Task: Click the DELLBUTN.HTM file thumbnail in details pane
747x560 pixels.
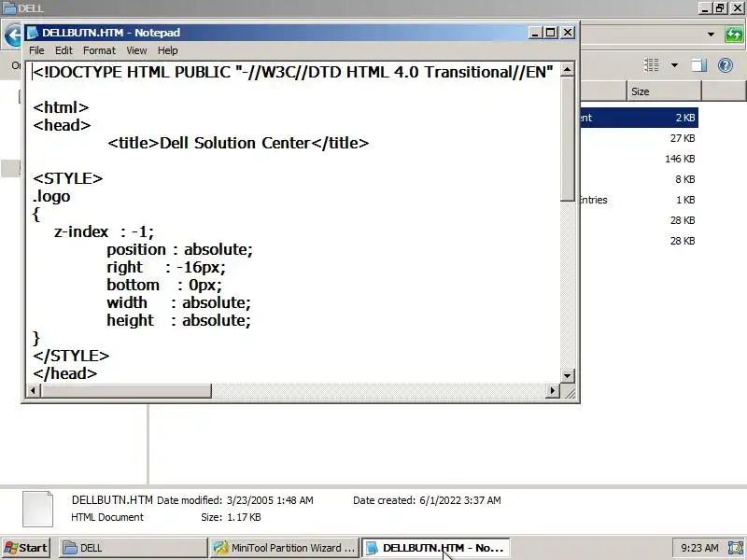Action: tap(37, 509)
